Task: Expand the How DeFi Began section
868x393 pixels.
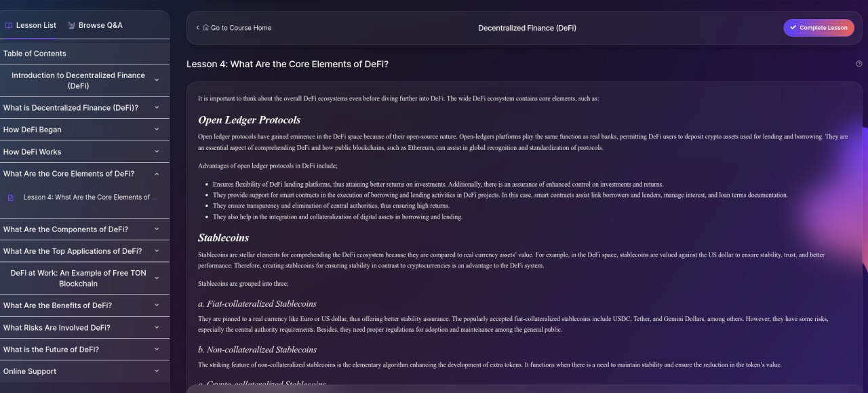Action: point(157,130)
